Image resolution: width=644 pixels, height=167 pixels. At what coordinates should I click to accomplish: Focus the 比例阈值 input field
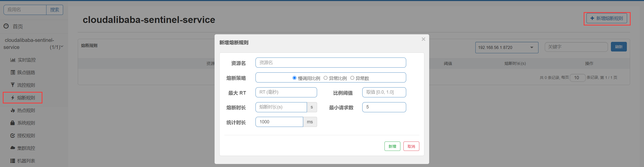click(x=384, y=92)
